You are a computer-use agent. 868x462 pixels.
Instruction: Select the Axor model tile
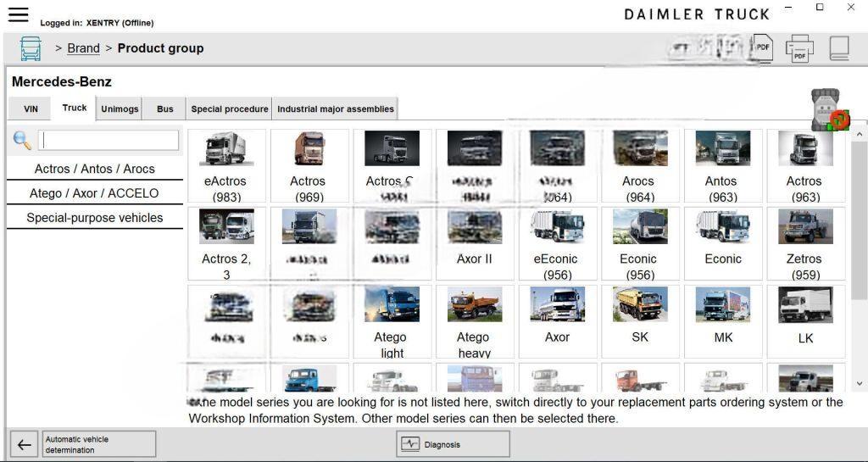[x=558, y=321]
